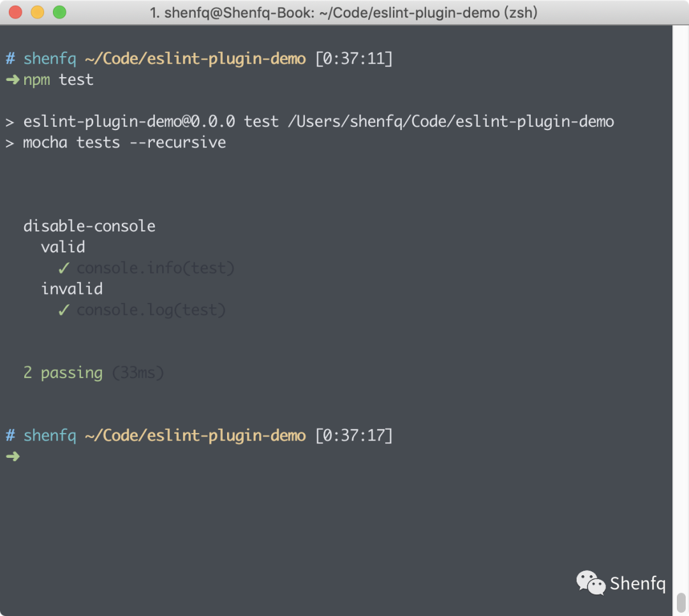
Task: Click the 'npm test' command text
Action: point(58,80)
